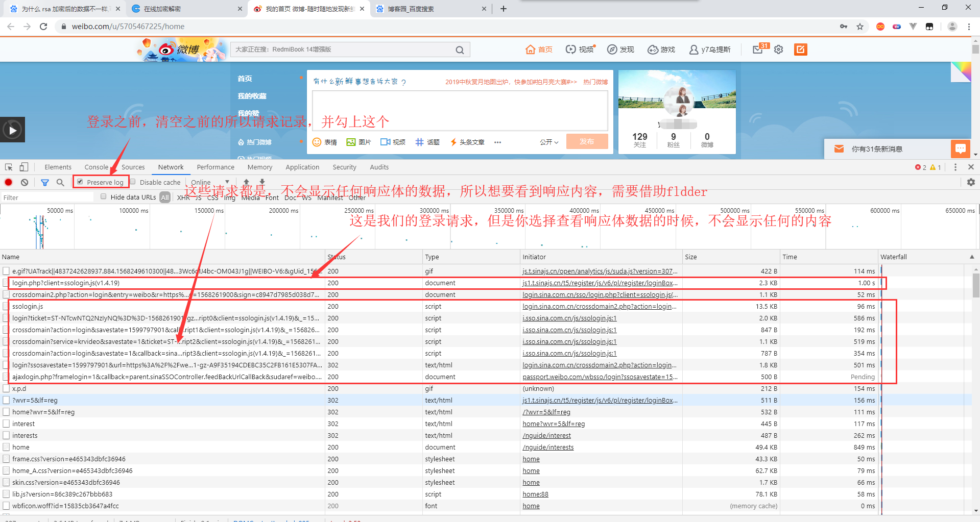Viewport: 980px width, 522px height.
Task: Add picture (图片) to post
Action: [358, 142]
